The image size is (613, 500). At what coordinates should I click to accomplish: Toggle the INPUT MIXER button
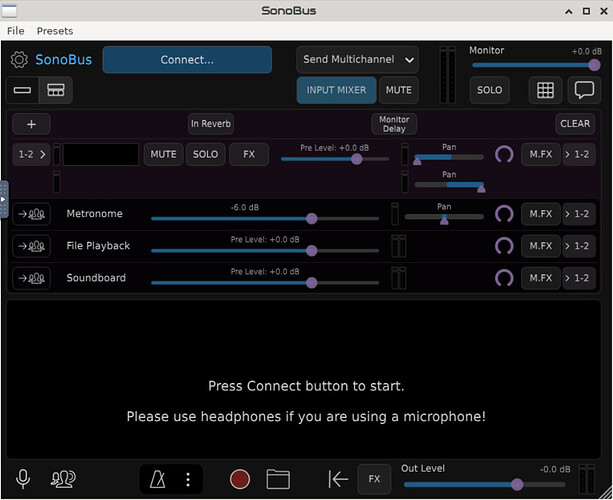click(x=336, y=90)
